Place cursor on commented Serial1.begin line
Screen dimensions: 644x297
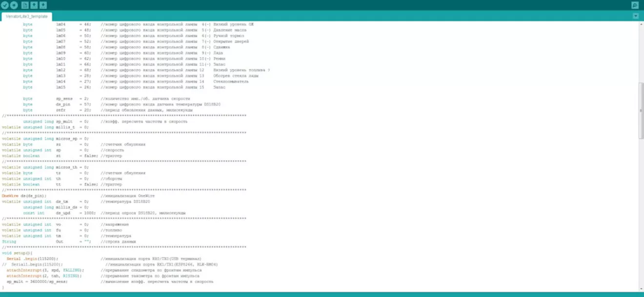[x=34, y=264]
